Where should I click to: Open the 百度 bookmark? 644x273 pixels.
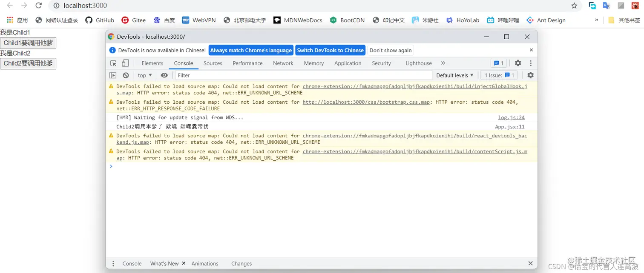pyautogui.click(x=164, y=20)
